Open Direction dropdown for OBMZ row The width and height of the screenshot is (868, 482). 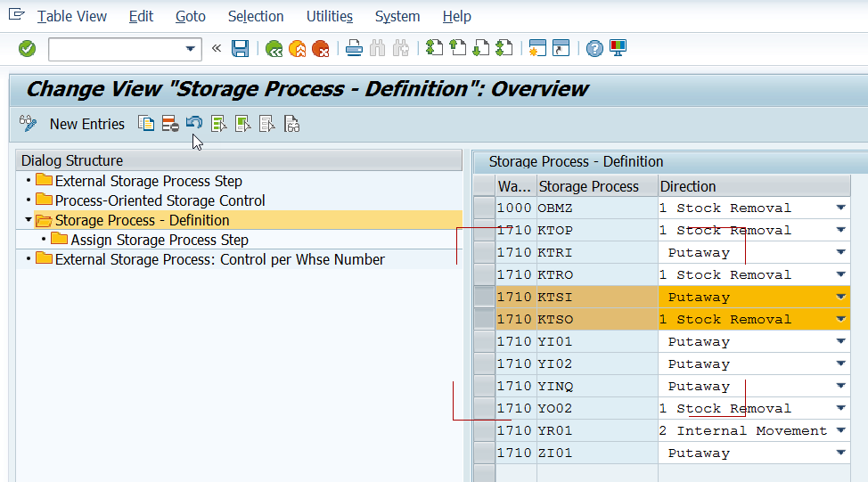coord(841,208)
